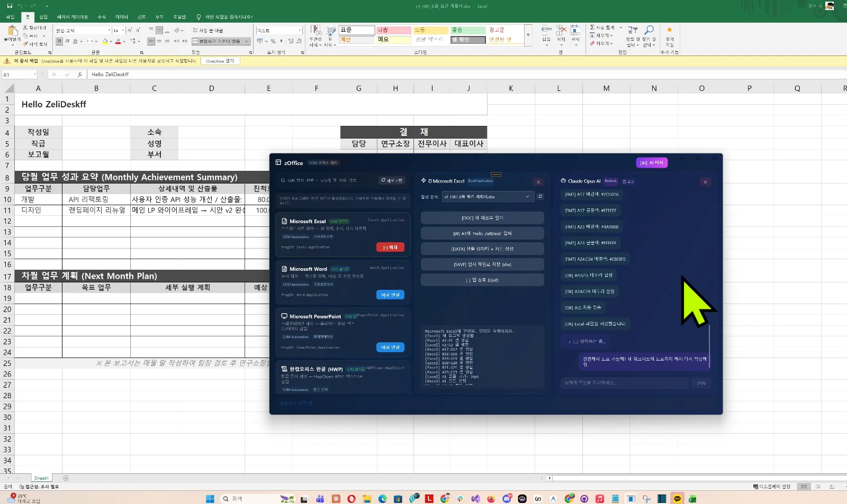Cut the selection with scissors icon
Screen dimensions: 847x504
tap(25, 28)
